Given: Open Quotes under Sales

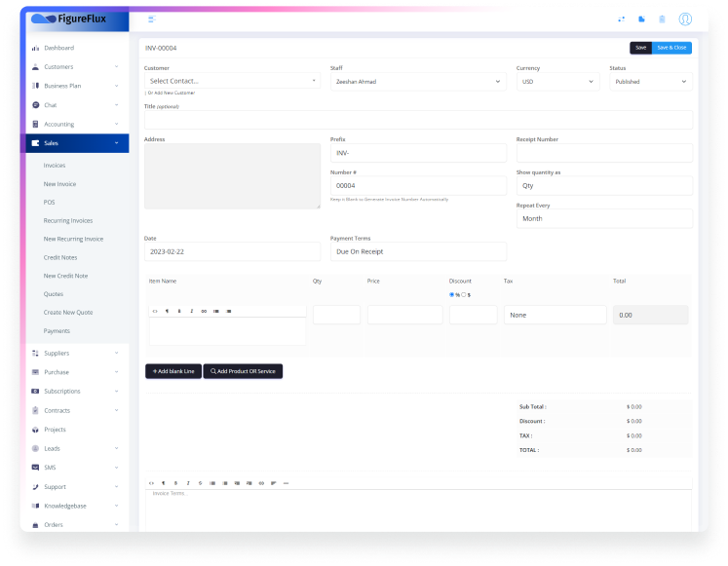Looking at the screenshot, I should [x=54, y=294].
